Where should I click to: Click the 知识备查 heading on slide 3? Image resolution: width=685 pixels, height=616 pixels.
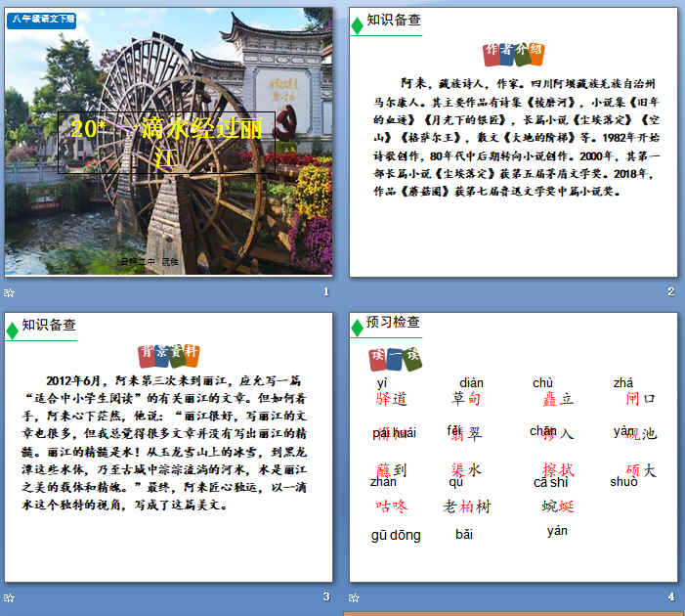[x=49, y=325]
